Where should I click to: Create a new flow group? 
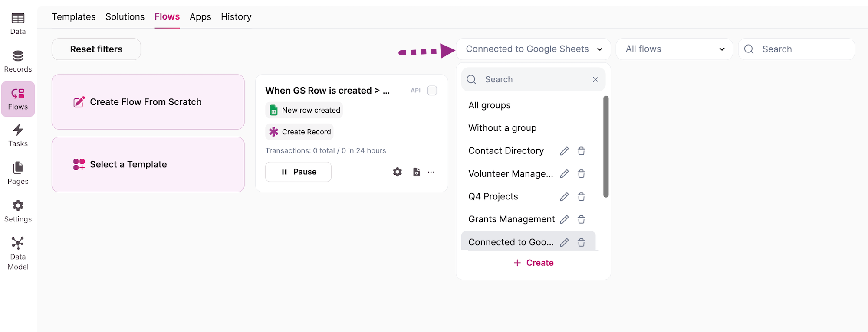click(x=533, y=263)
